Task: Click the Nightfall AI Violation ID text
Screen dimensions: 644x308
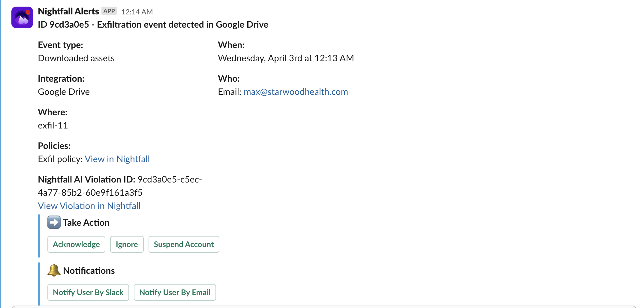Action: [120, 186]
